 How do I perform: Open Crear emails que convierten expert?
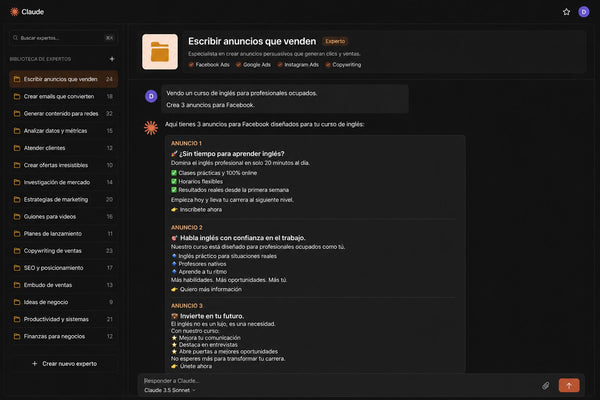pyautogui.click(x=64, y=96)
